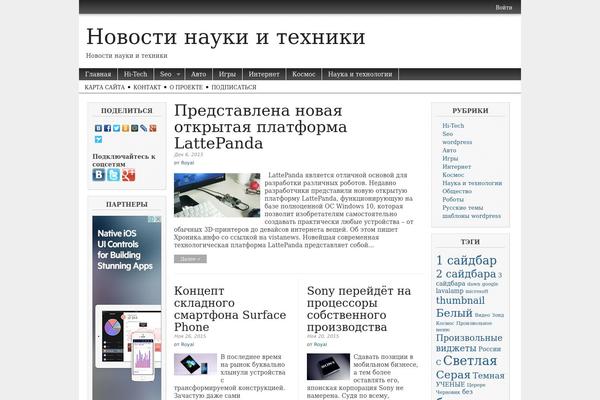Click the thumbnail tag
This screenshot has width=600, height=400.
pyautogui.click(x=460, y=301)
